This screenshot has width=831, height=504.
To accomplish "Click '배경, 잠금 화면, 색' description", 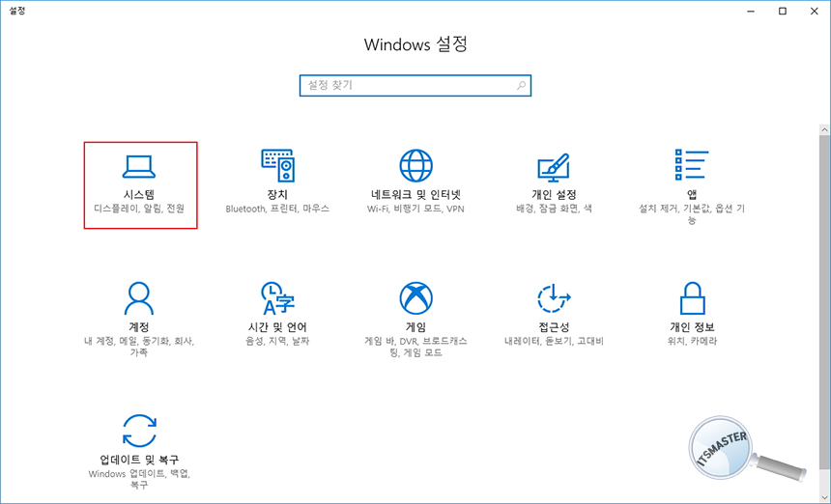I will tap(554, 209).
